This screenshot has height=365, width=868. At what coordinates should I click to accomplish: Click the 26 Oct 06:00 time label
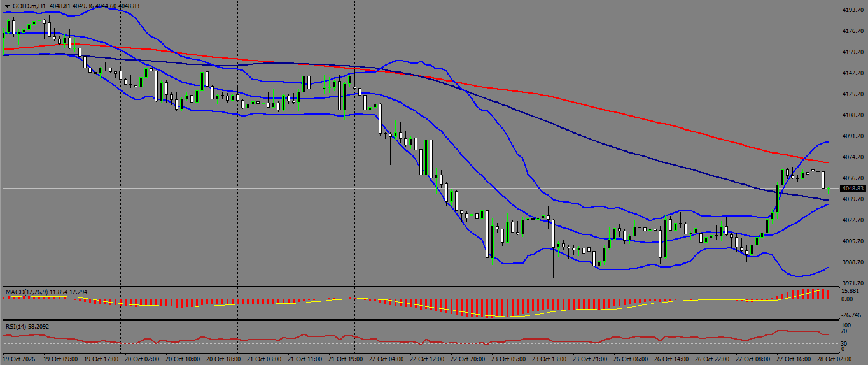click(631, 359)
